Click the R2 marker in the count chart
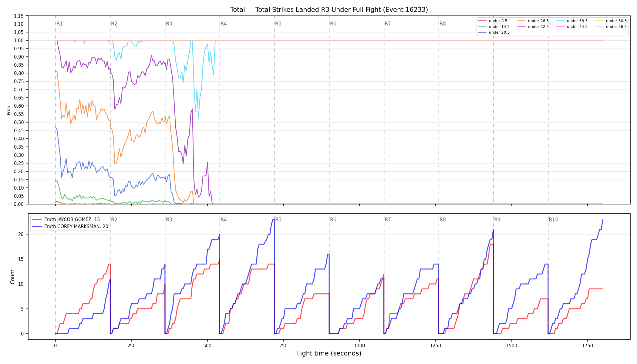This screenshot has height=364, width=637. coord(114,220)
